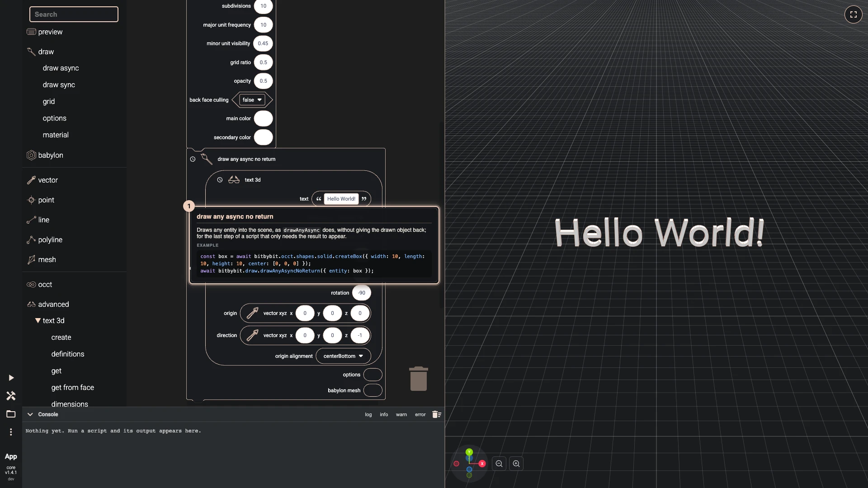Open the back face culling false dropdown
This screenshot has width=868, height=488.
(252, 100)
